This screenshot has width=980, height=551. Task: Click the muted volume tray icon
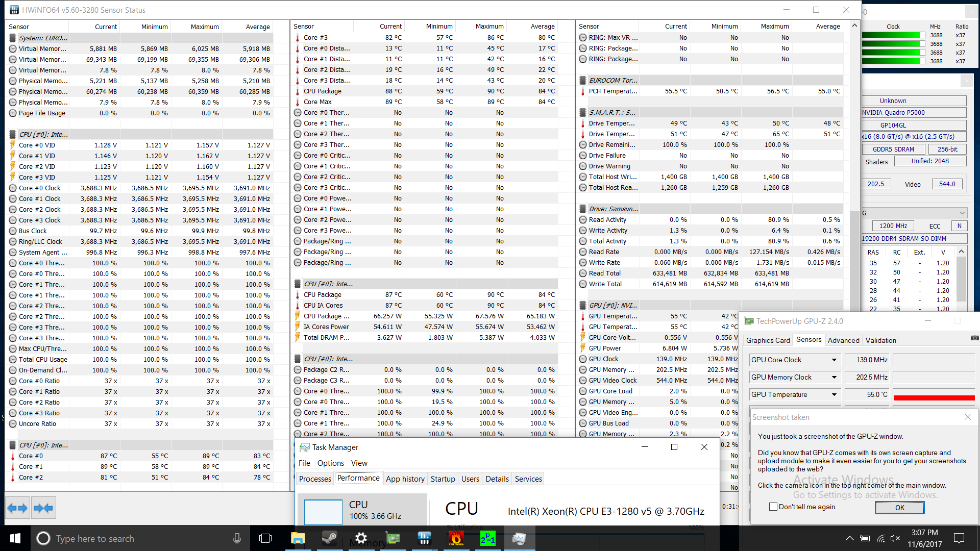(895, 538)
